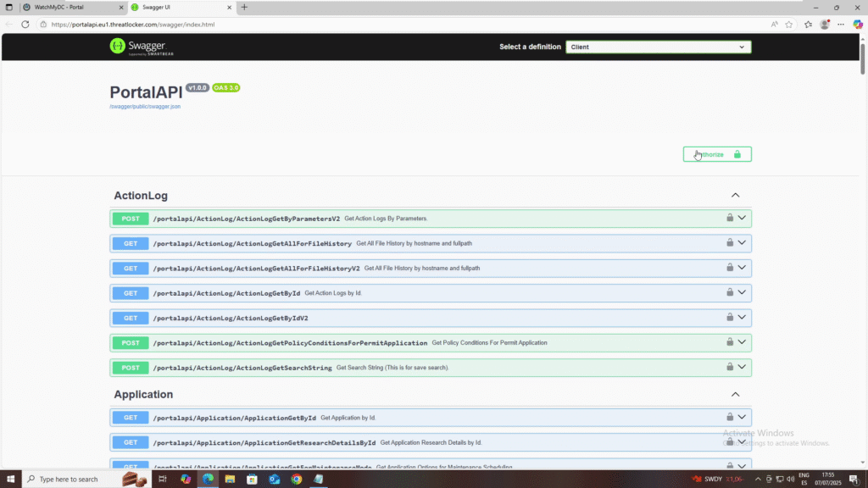Open the Windows Start menu

click(x=10, y=480)
